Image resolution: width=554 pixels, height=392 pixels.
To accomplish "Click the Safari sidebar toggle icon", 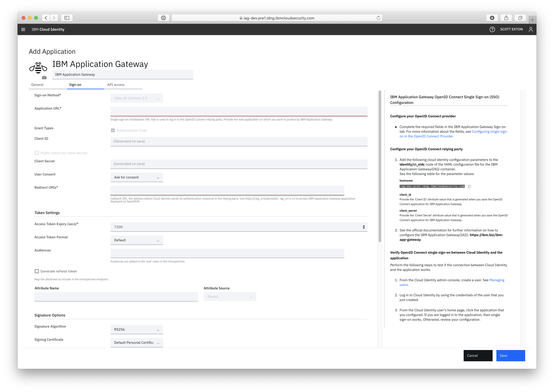I will 67,18.
